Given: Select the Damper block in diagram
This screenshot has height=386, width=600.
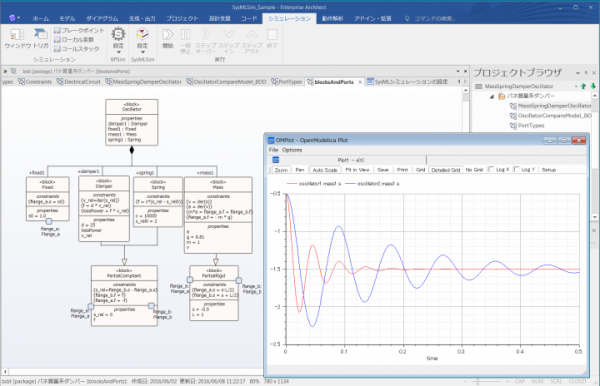Looking at the screenshot, I should (104, 209).
